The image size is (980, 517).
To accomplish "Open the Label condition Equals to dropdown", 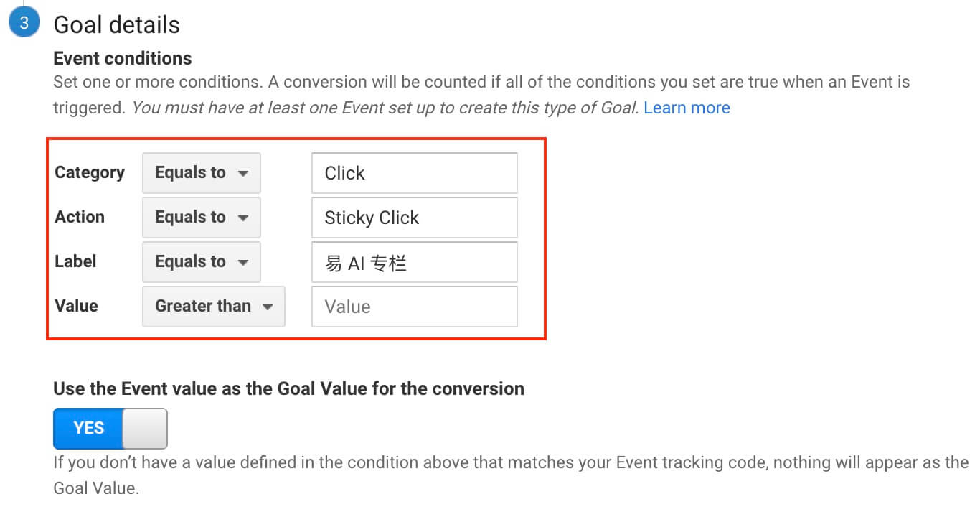I will click(x=202, y=262).
